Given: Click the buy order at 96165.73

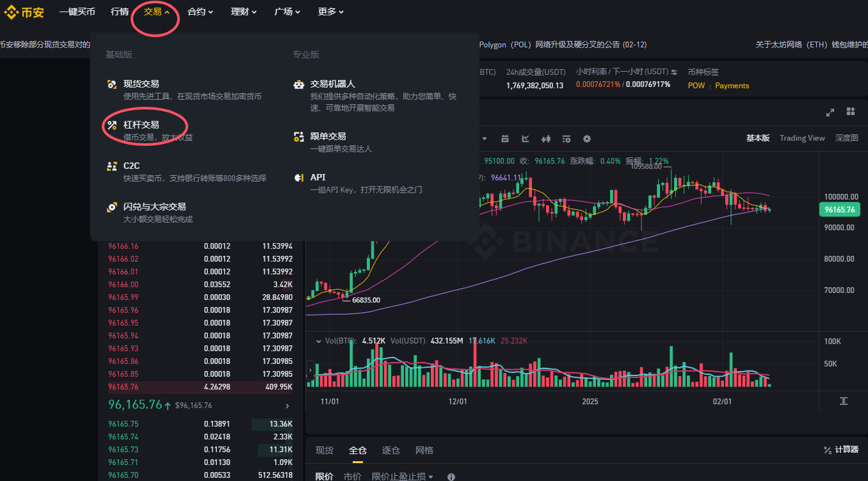Looking at the screenshot, I should (x=200, y=450).
